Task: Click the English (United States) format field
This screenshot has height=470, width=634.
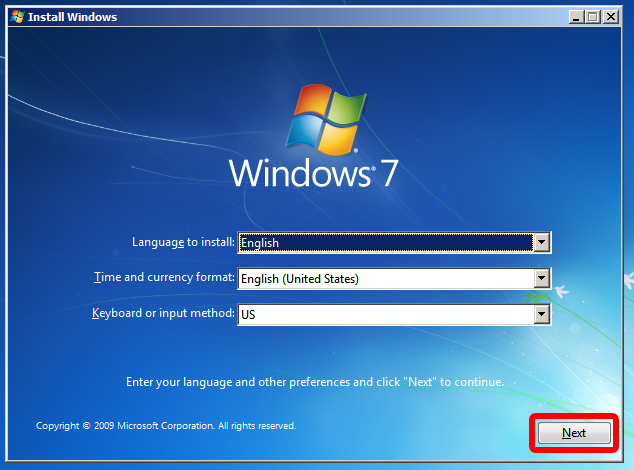Action: [x=394, y=278]
